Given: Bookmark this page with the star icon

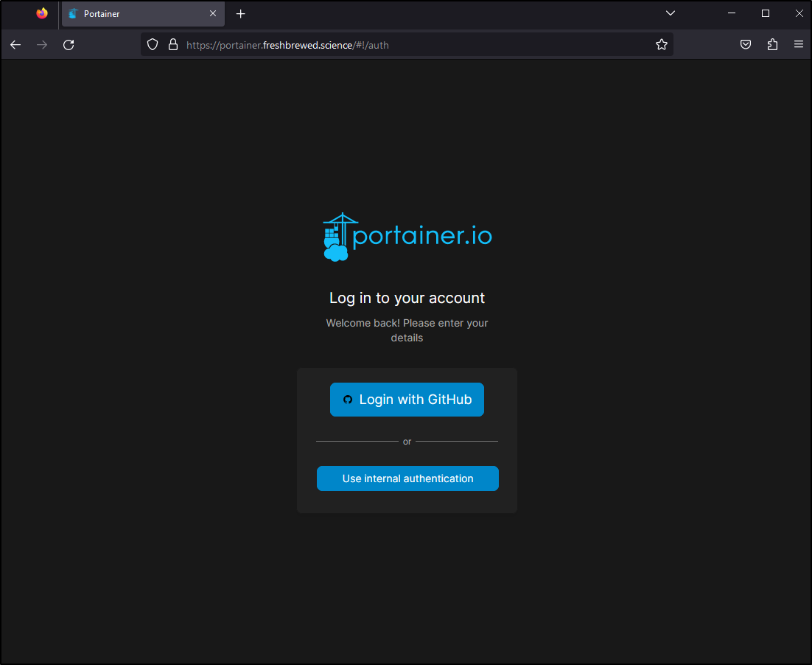Looking at the screenshot, I should [x=661, y=45].
